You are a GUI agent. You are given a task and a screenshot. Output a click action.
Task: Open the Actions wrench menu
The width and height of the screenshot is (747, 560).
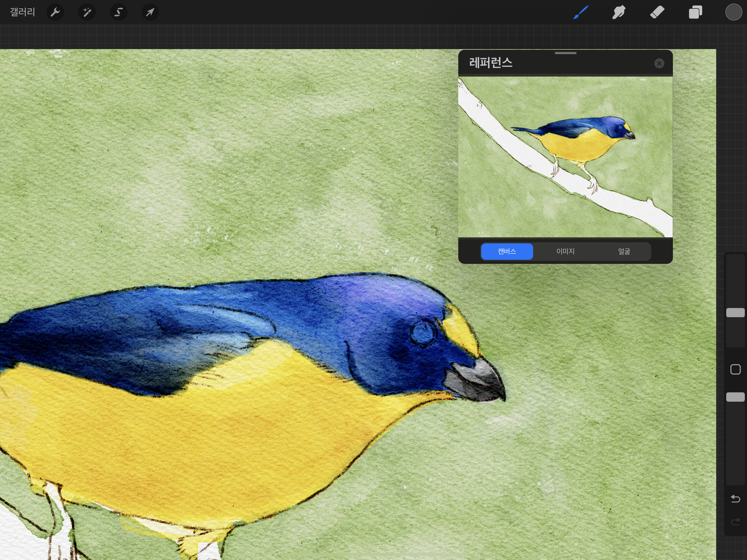pyautogui.click(x=55, y=12)
